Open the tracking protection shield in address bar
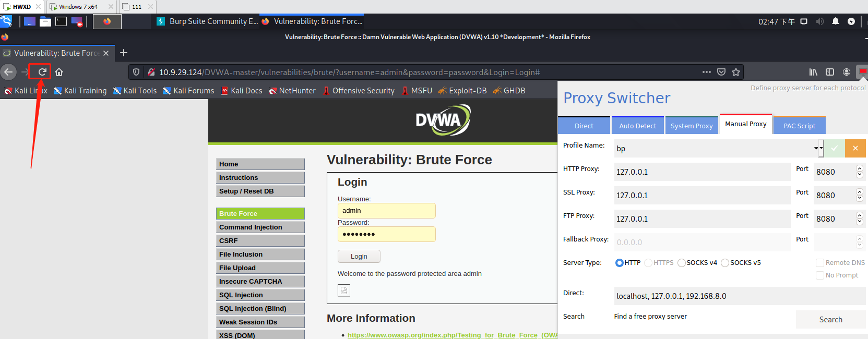 [136, 72]
